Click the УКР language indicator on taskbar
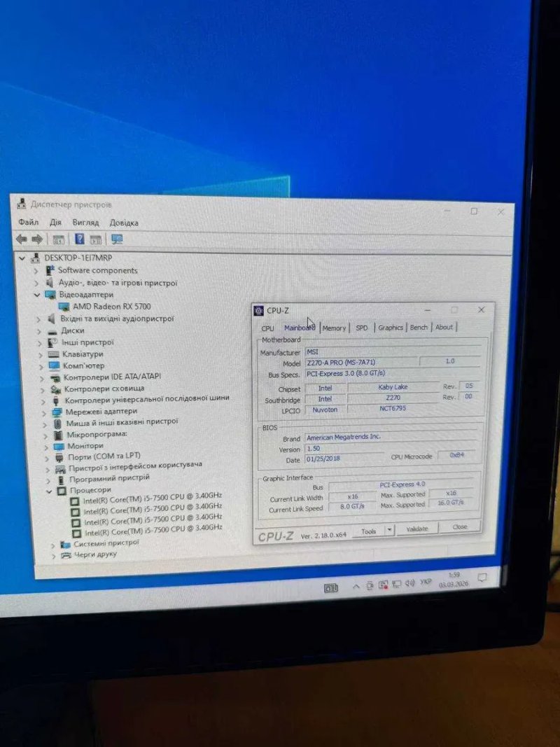The image size is (560, 747). click(x=425, y=582)
